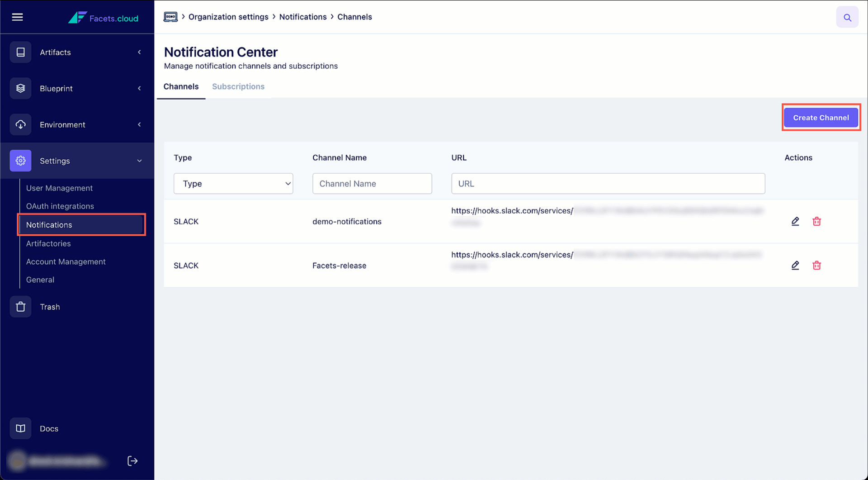Select Notifications in the Settings menu

[49, 224]
